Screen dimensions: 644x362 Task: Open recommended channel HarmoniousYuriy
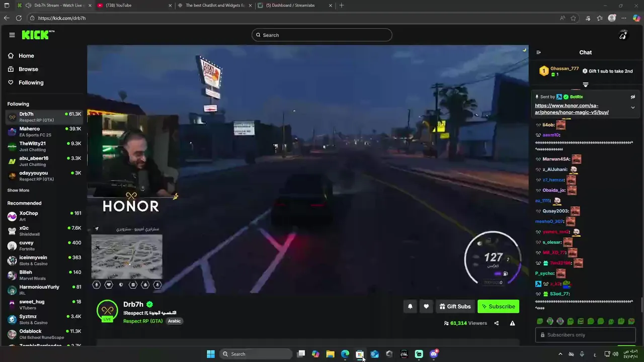(44, 290)
